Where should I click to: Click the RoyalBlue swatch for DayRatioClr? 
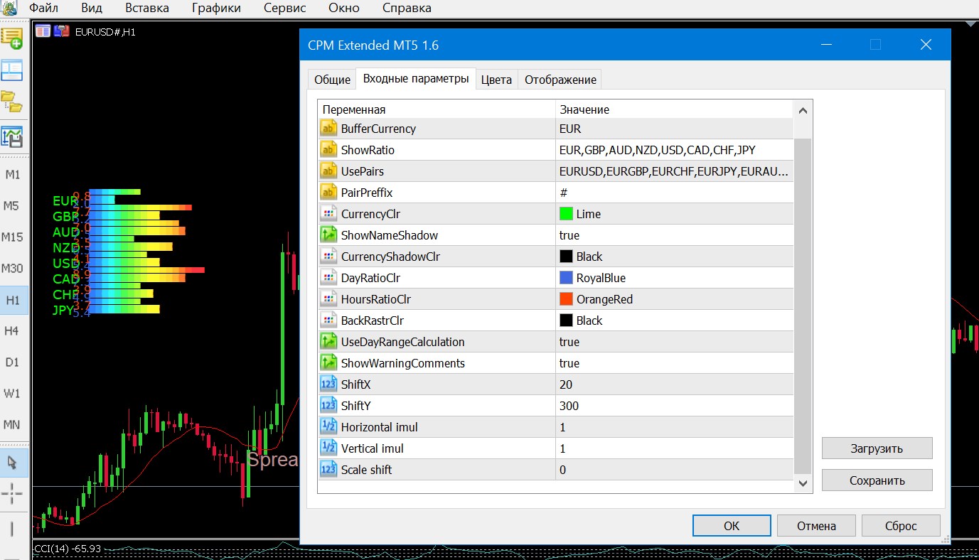566,278
